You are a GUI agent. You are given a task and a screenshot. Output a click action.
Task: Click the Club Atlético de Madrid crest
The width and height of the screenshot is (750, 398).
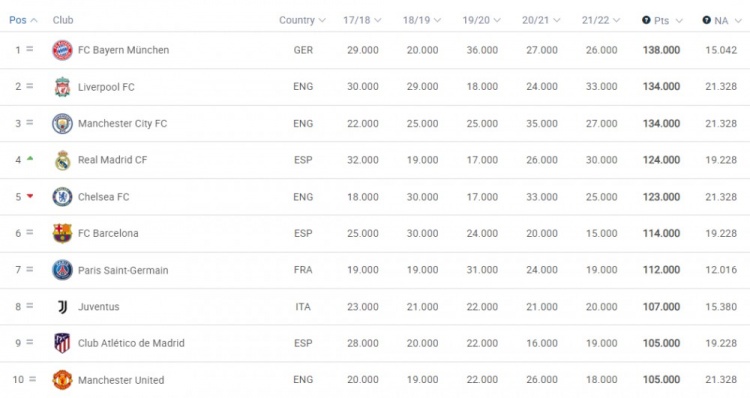pyautogui.click(x=62, y=343)
